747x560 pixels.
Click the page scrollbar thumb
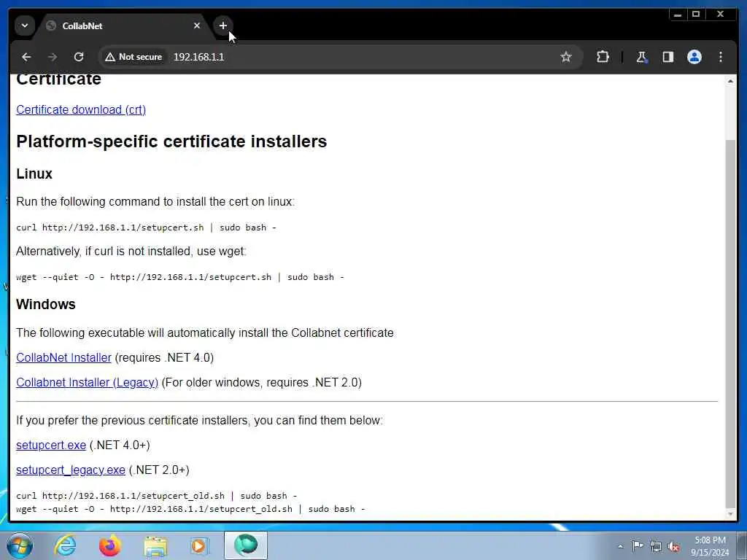click(730, 324)
